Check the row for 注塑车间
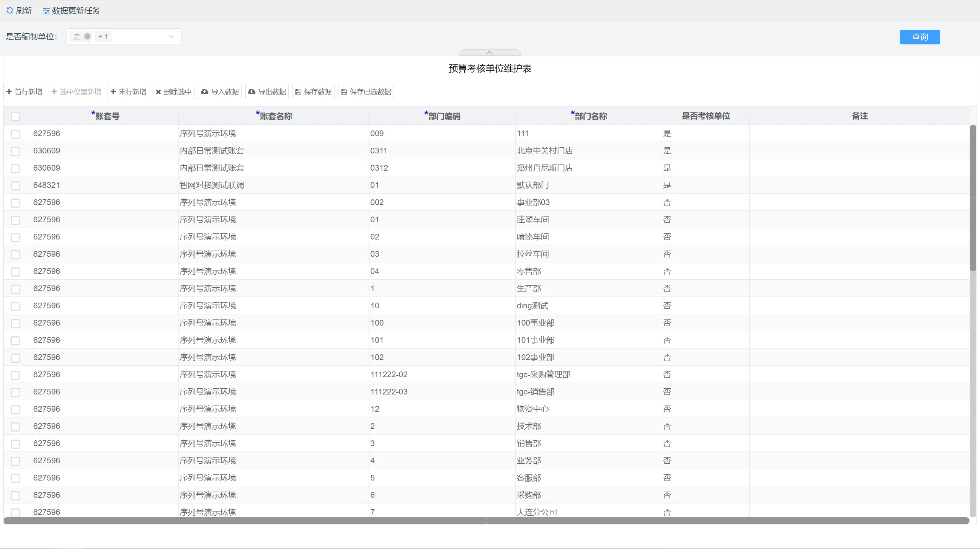The width and height of the screenshot is (980, 549). point(15,220)
